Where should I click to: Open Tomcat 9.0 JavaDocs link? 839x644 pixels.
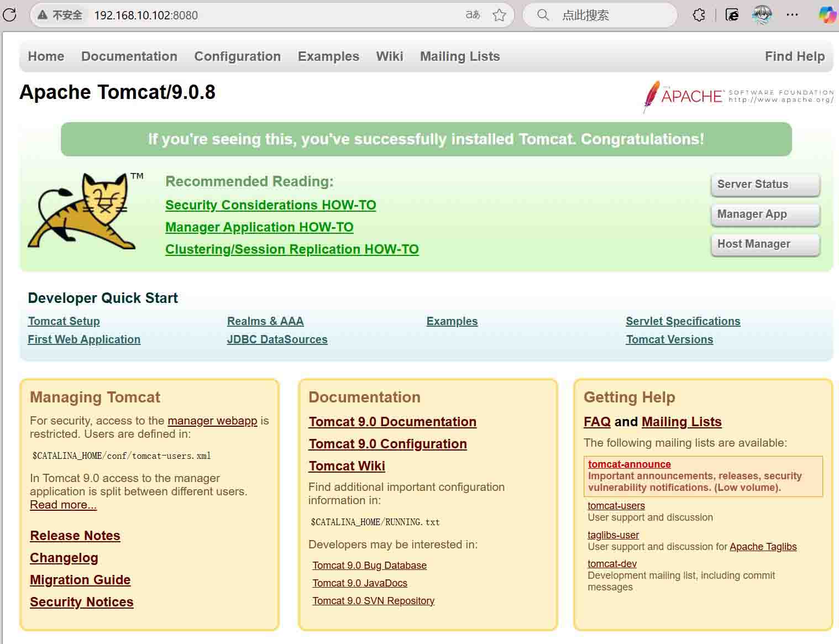tap(360, 583)
